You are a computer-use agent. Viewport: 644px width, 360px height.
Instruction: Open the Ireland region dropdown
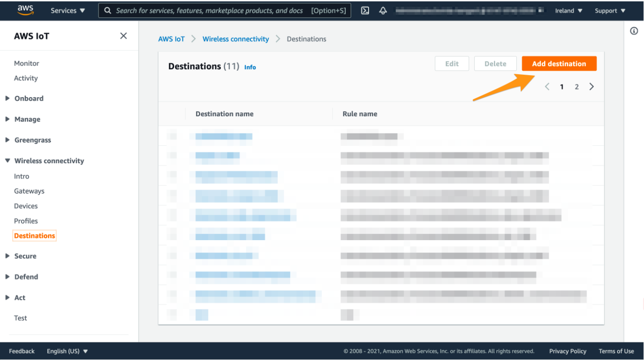569,10
